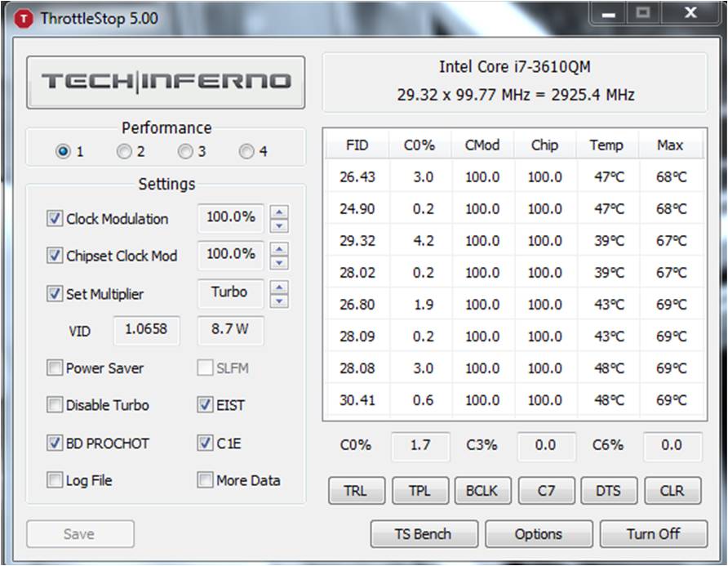The width and height of the screenshot is (728, 566).
Task: Open the Options dialog
Action: pyautogui.click(x=539, y=534)
